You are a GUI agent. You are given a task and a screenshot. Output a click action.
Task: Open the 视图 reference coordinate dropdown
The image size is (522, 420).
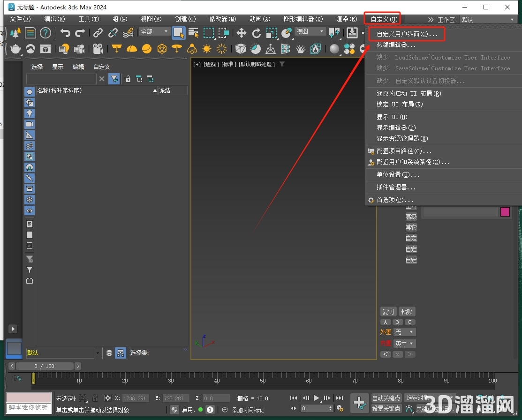(x=310, y=31)
